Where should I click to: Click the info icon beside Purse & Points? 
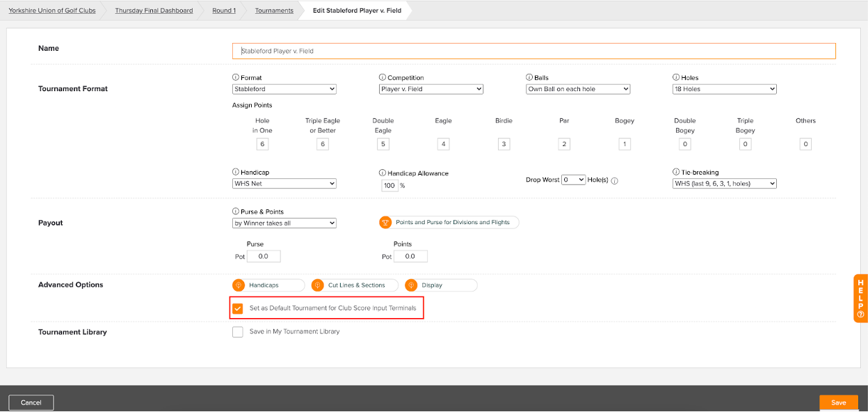click(236, 212)
